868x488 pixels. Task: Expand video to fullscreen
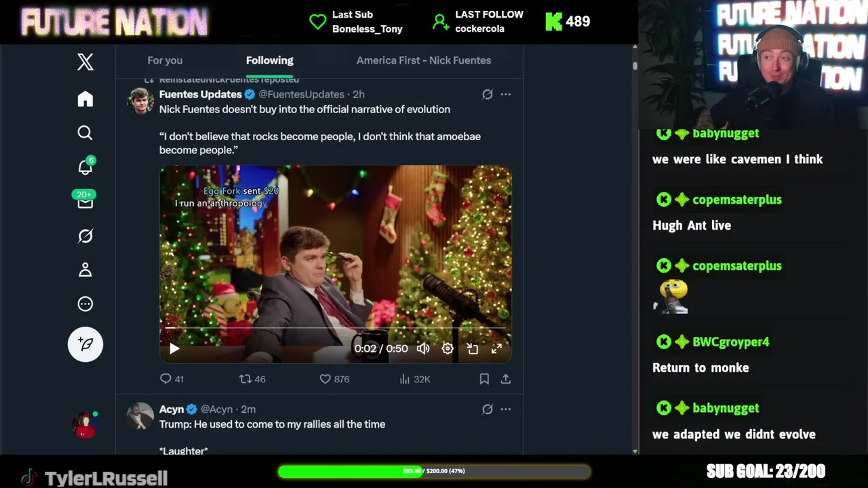click(x=497, y=348)
